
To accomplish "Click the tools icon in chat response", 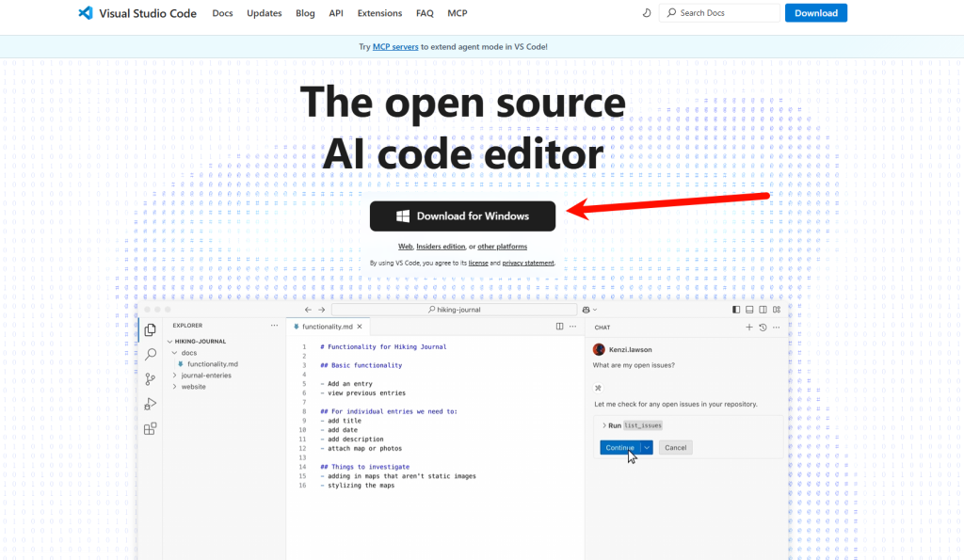I will pyautogui.click(x=598, y=388).
